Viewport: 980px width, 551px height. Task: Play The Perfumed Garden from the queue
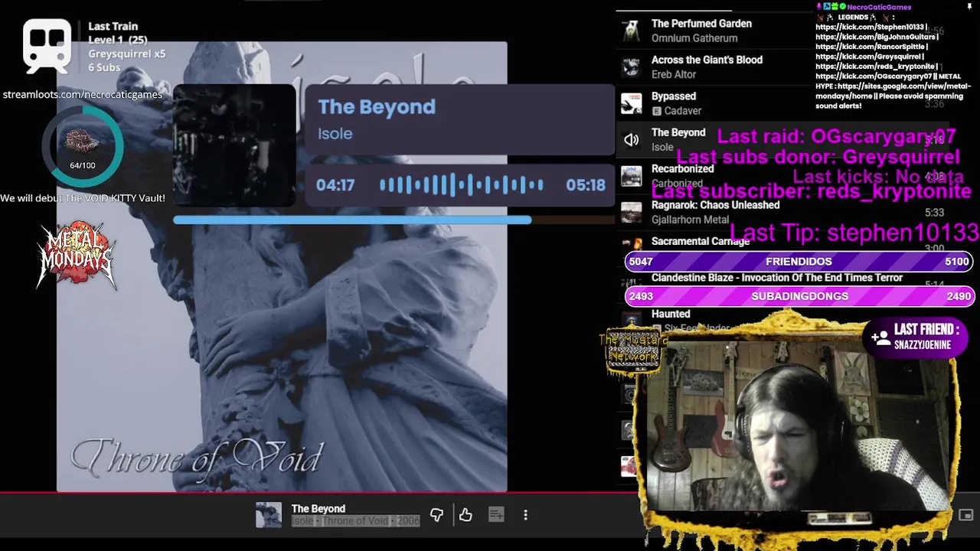pyautogui.click(x=701, y=24)
